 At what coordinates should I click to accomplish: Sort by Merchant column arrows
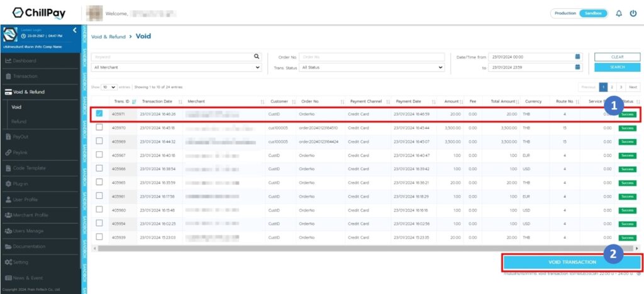(262, 101)
